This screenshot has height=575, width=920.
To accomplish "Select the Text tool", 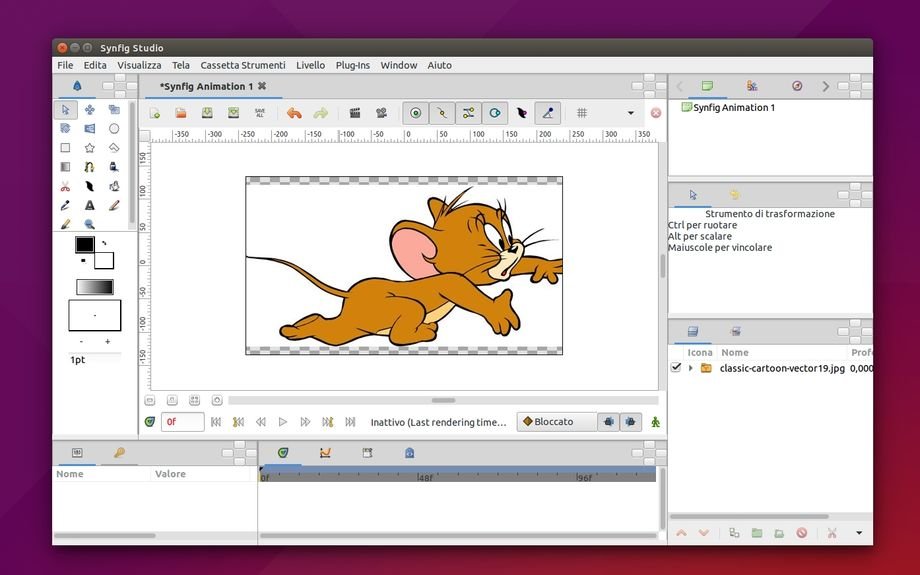I will click(x=89, y=205).
